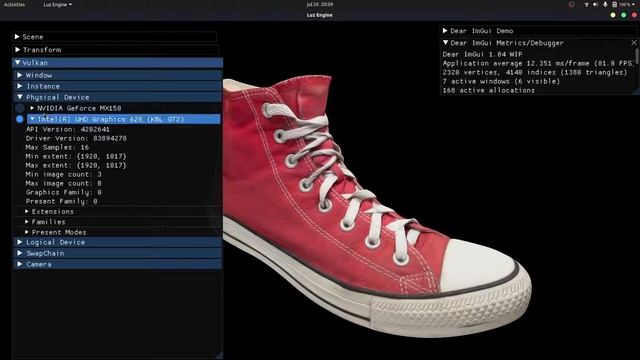Screen dimensions: 640x360
Task: Click the 'Driver Version: 83894278' text
Action: click(76, 138)
